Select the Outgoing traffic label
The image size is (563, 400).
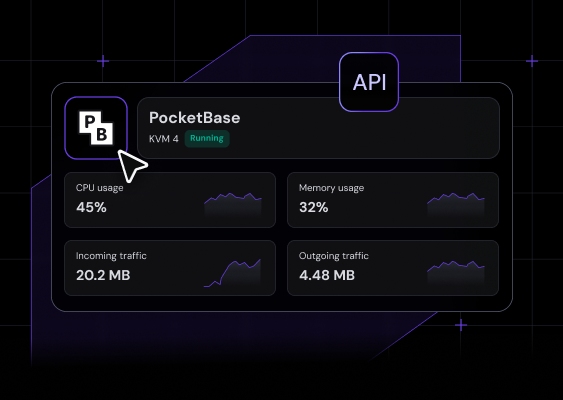[x=334, y=256]
